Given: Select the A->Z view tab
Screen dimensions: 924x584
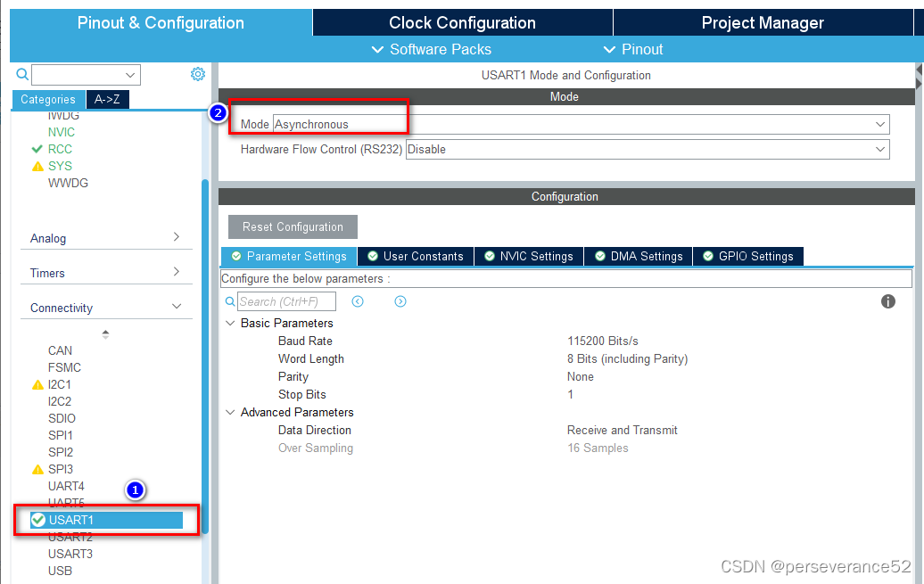Looking at the screenshot, I should coord(107,99).
